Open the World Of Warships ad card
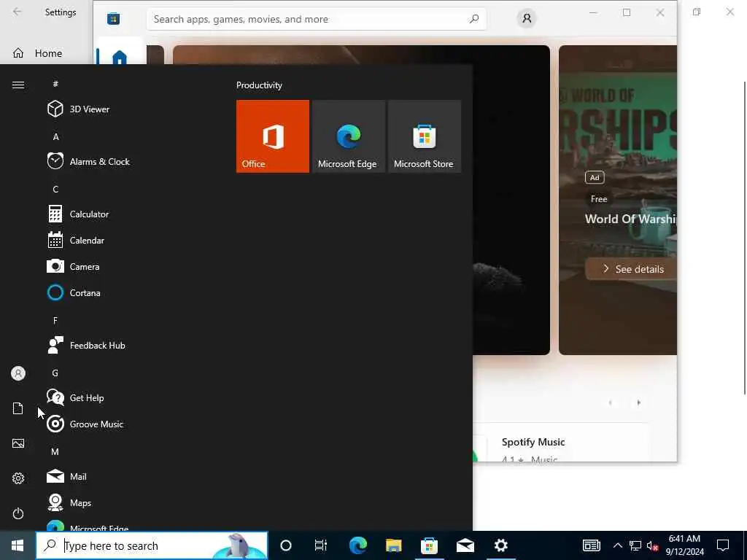The width and height of the screenshot is (747, 560). click(618, 200)
